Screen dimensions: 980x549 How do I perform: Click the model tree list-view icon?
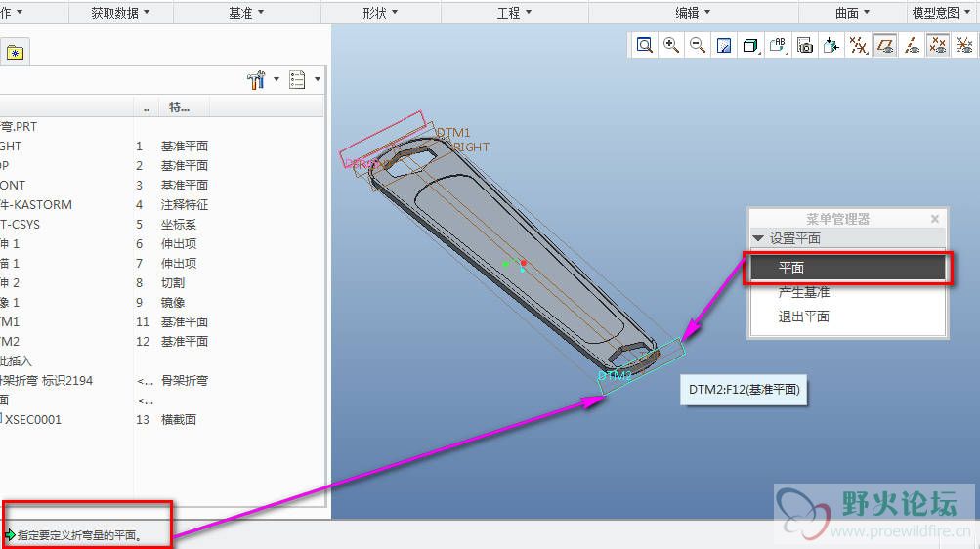[297, 79]
